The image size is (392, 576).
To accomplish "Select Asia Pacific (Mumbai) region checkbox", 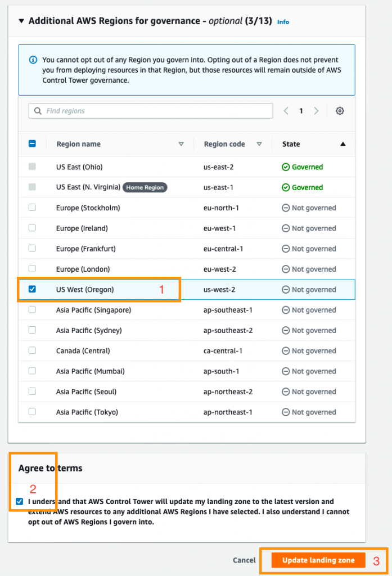I will pyautogui.click(x=32, y=371).
